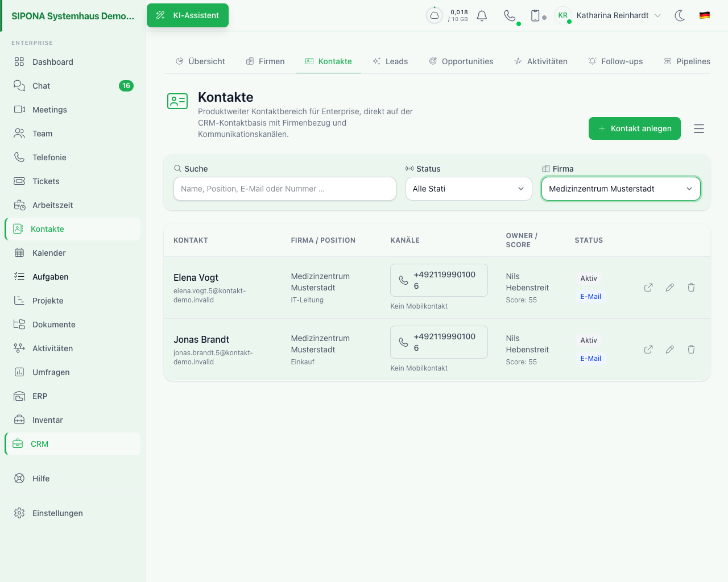
Task: Launch the KI-Assistent
Action: point(188,15)
